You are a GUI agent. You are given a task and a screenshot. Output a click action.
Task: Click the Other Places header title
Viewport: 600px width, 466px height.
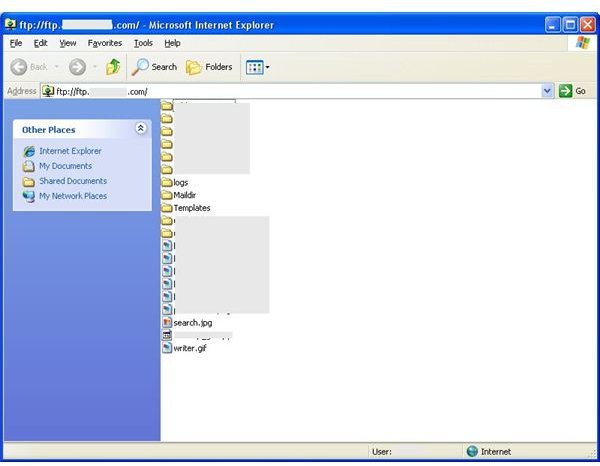coord(49,130)
